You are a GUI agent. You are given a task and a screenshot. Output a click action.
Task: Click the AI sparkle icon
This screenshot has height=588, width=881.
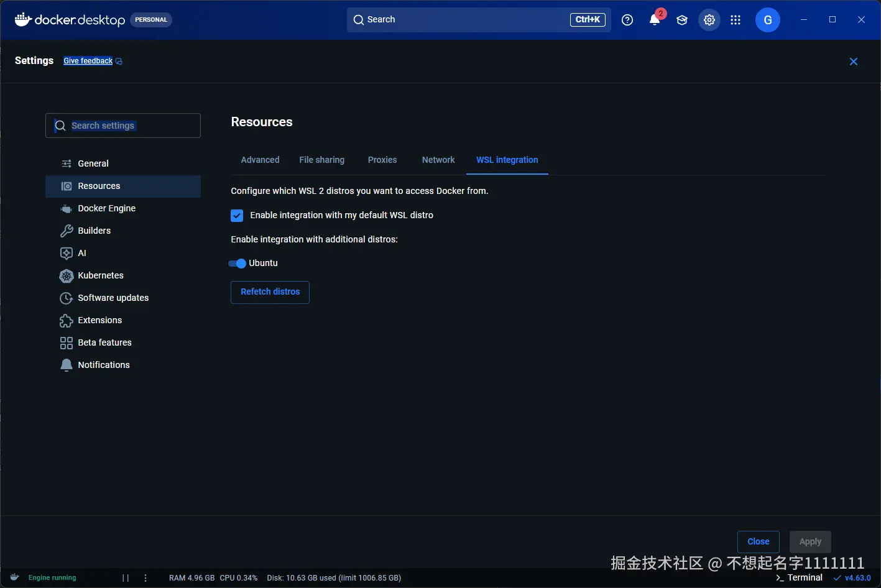pos(67,253)
